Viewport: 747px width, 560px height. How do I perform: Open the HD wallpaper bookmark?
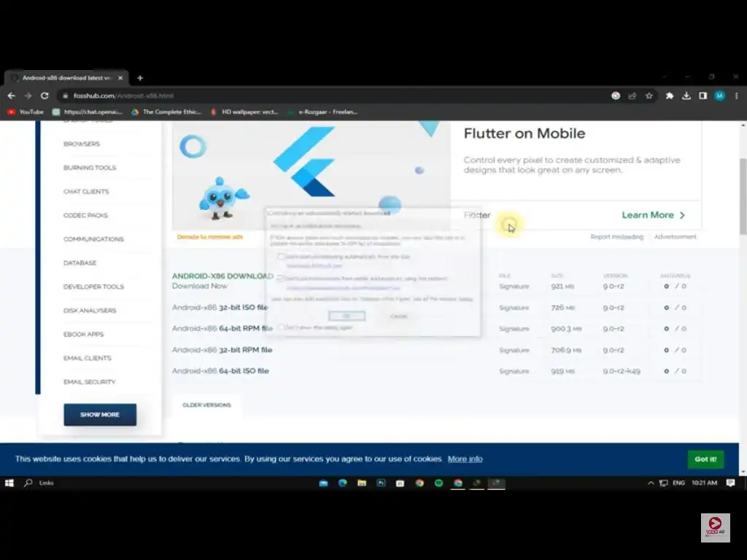pos(244,112)
